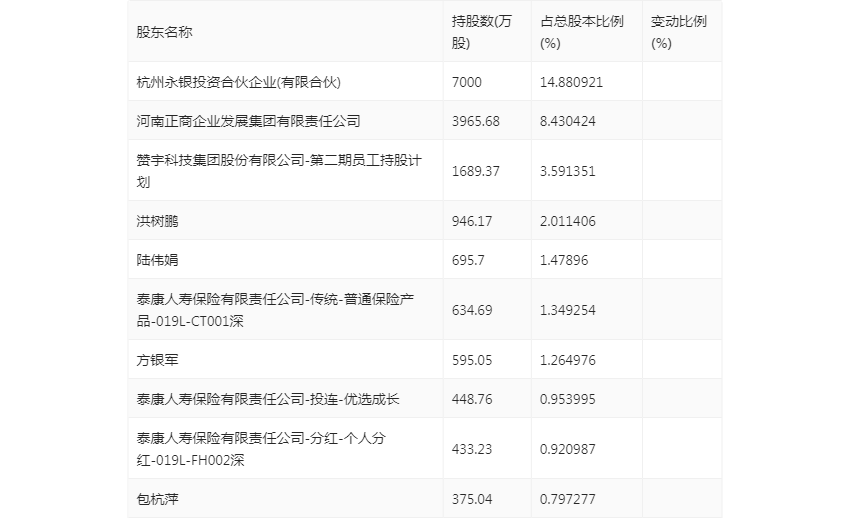Image resolution: width=850 pixels, height=518 pixels.
Task: Select shareholder 方银军
Action: 157,360
